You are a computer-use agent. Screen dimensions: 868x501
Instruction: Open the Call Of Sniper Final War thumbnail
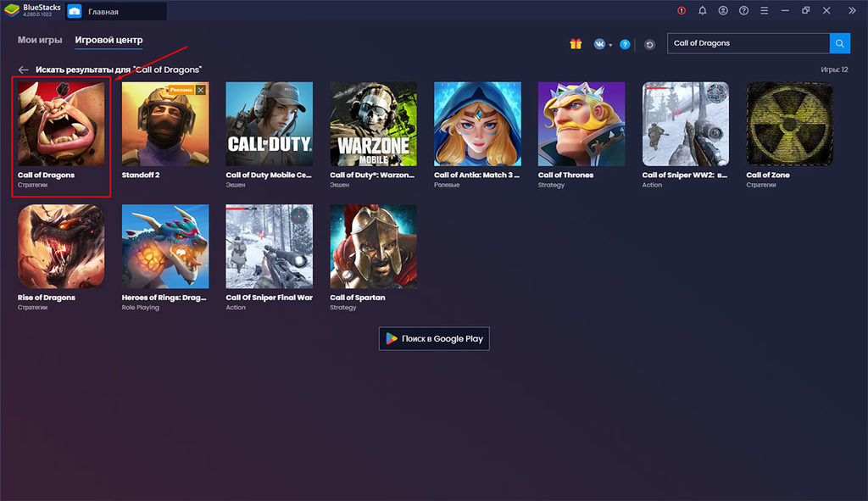click(269, 247)
